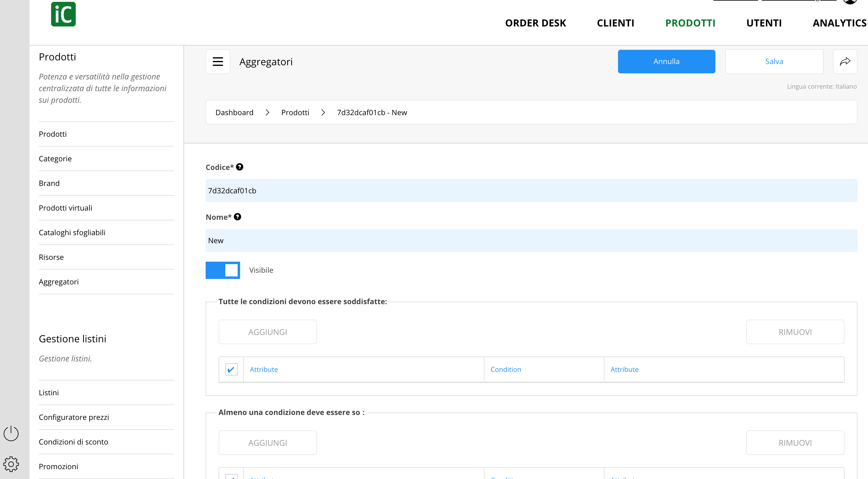
Task: Click RIMUOVI under Almeno una condizione
Action: click(x=795, y=443)
